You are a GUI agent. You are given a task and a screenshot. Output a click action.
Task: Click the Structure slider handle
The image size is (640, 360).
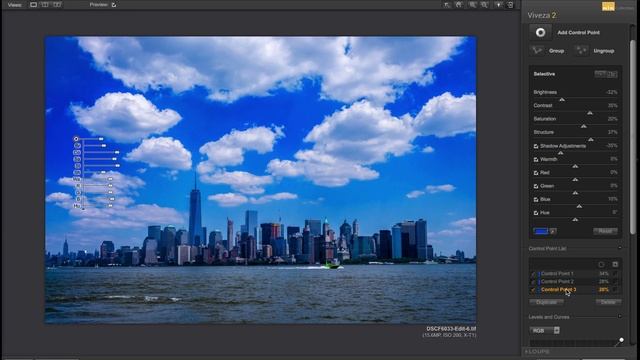point(591,139)
